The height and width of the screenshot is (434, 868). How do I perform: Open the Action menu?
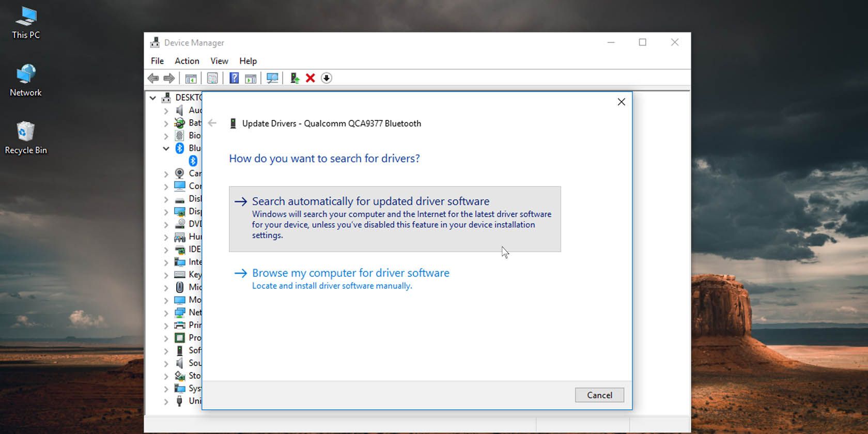point(187,61)
